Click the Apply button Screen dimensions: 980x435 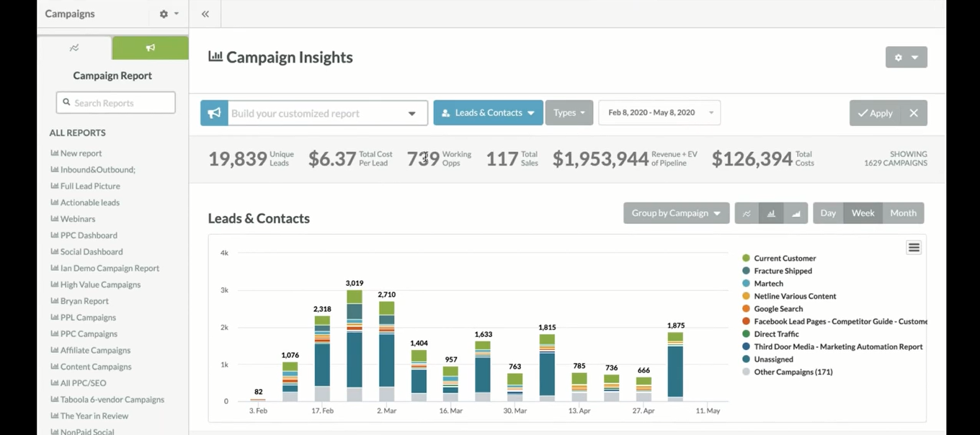pos(875,113)
